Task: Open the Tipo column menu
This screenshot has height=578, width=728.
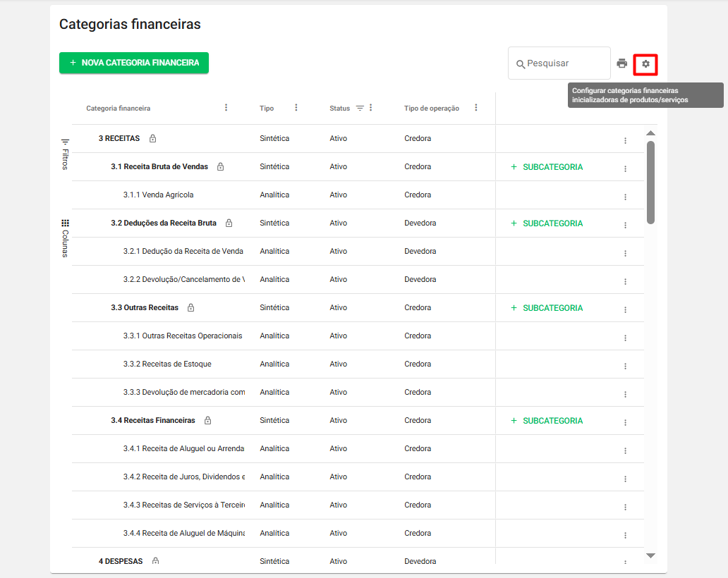Action: click(296, 108)
